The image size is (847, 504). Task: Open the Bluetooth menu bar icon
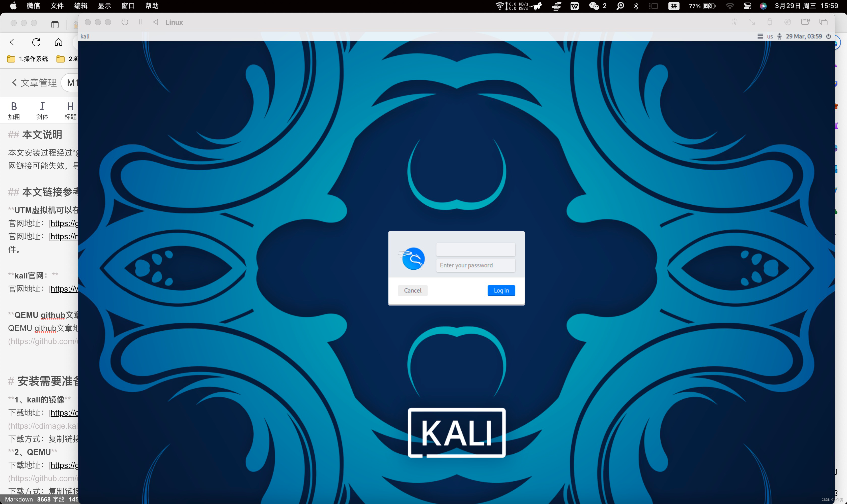[x=636, y=6]
